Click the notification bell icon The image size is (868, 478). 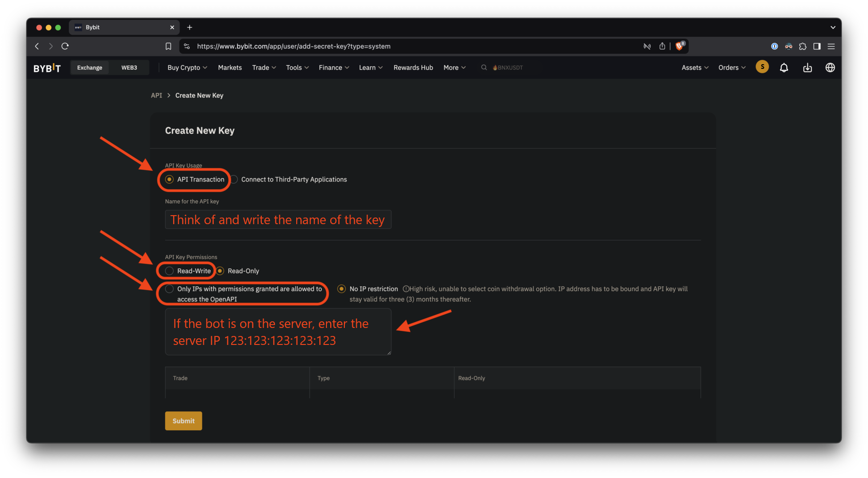[784, 67]
